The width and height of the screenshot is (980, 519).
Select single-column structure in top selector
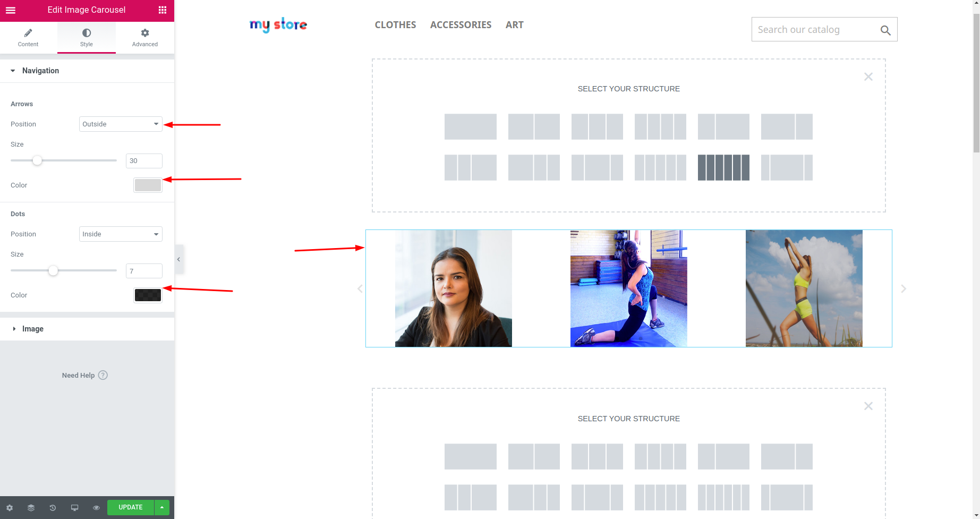pyautogui.click(x=471, y=126)
